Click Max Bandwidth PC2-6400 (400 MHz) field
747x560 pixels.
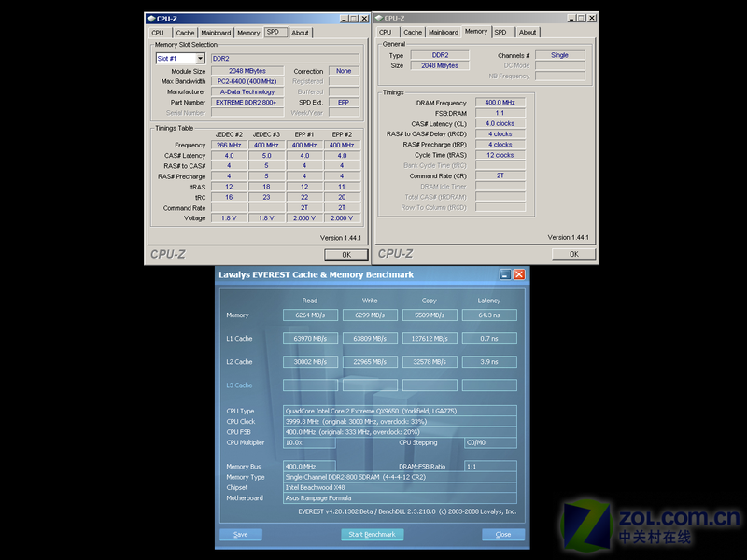247,81
